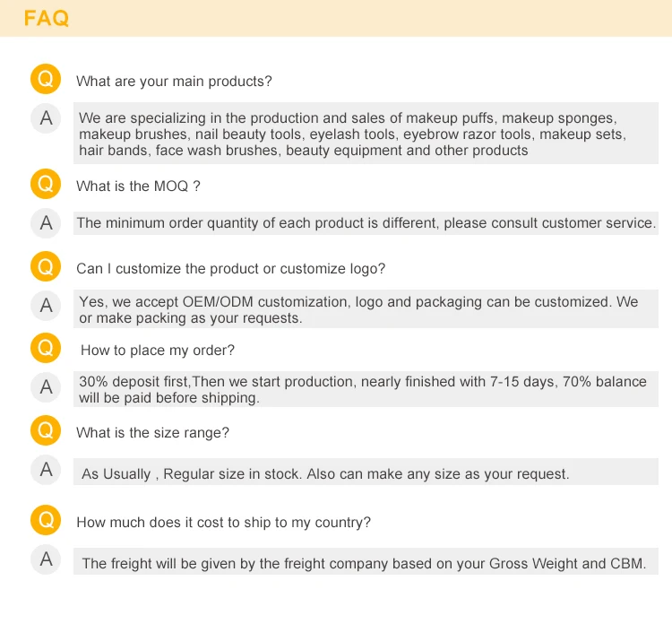Expand "What are your main products?" question
The height and width of the screenshot is (624, 672).
tap(174, 82)
